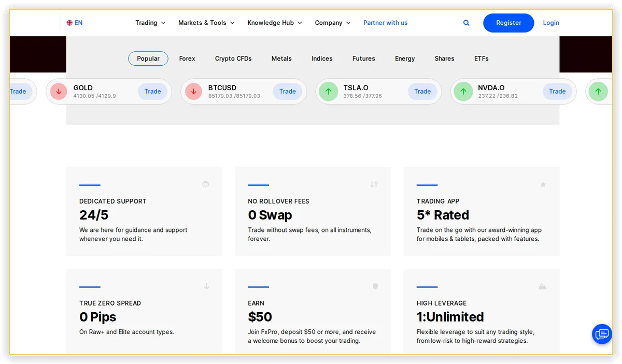The width and height of the screenshot is (622, 364).
Task: Expand the Company menu
Action: (333, 23)
